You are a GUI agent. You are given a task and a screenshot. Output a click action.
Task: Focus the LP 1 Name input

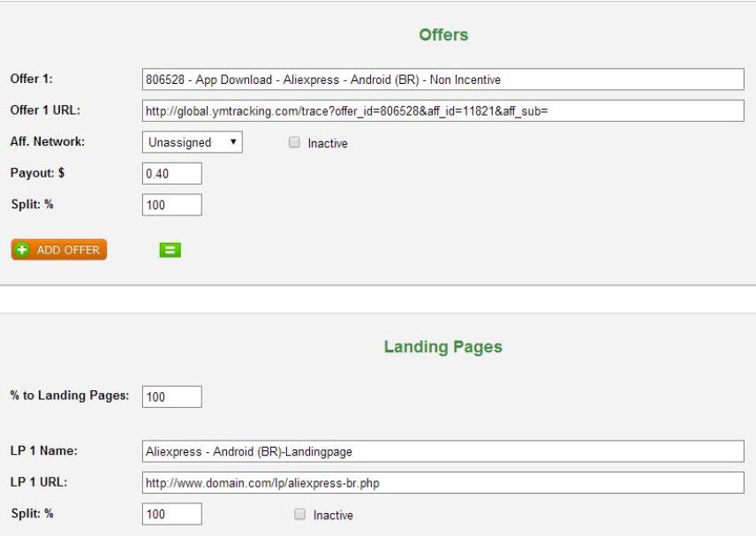coord(442,451)
